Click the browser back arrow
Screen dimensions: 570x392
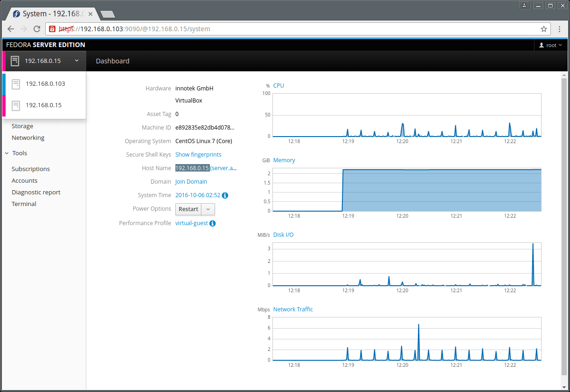coord(11,29)
